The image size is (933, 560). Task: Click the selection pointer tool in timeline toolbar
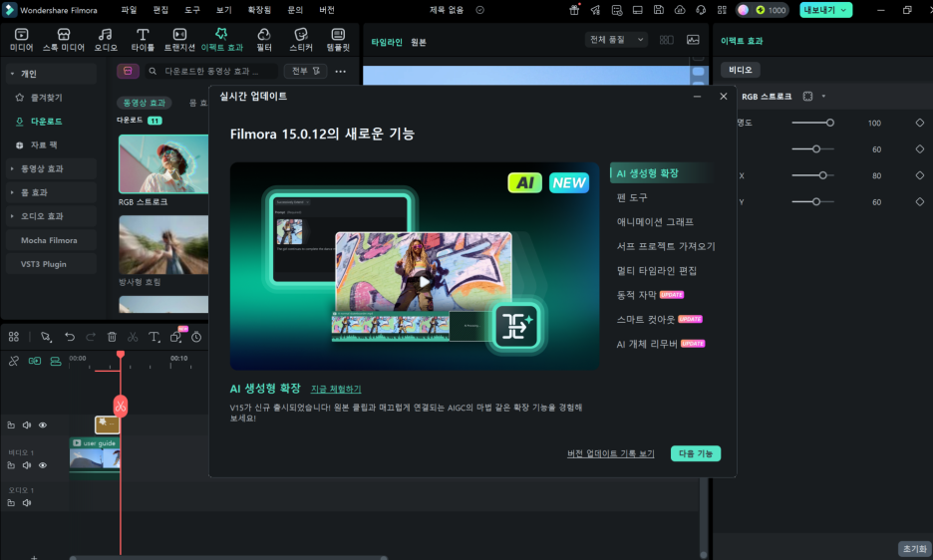click(46, 337)
